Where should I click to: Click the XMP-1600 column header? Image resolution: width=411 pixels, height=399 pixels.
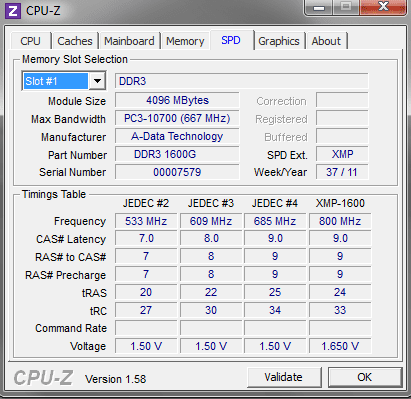340,203
